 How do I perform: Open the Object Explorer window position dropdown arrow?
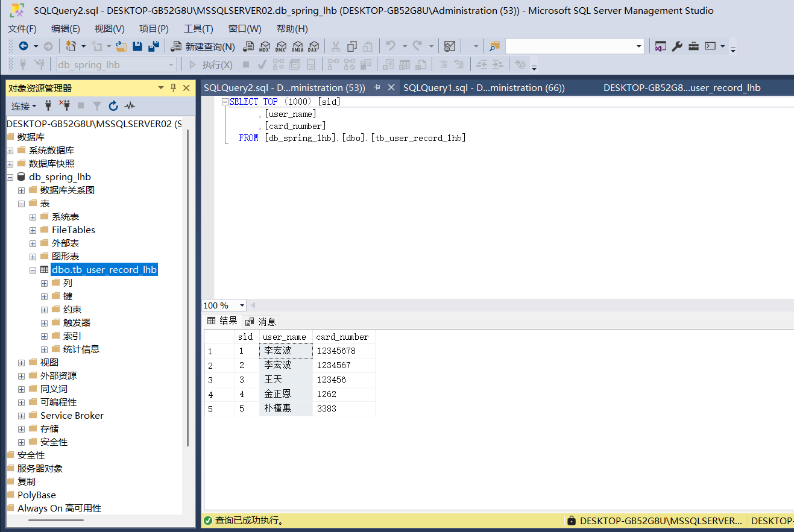pyautogui.click(x=161, y=88)
